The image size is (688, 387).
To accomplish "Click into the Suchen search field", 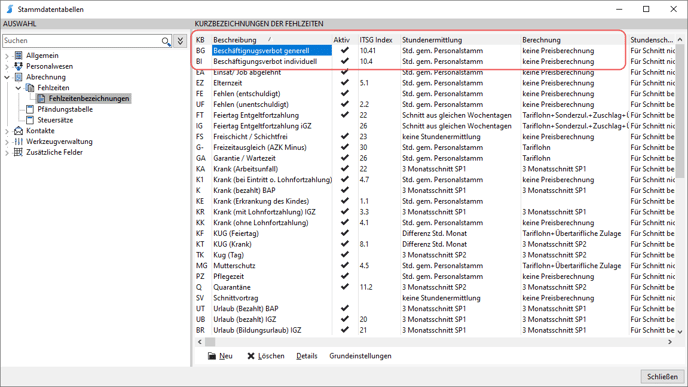I will coord(81,40).
